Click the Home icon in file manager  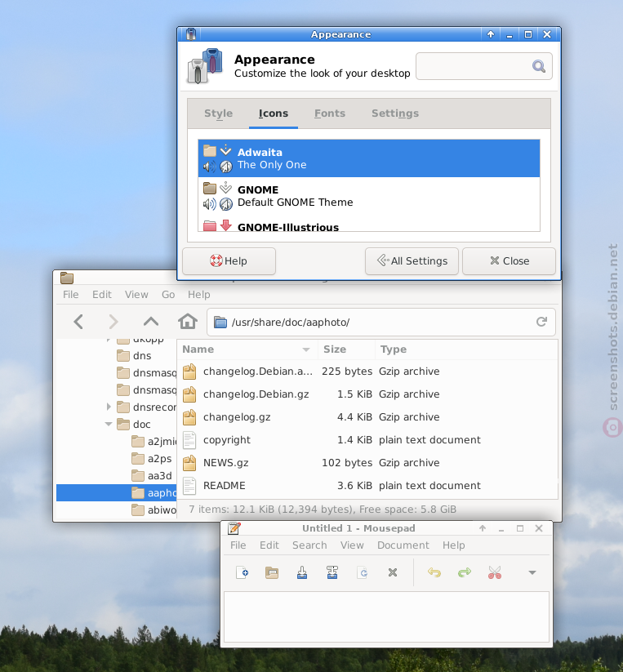[x=188, y=322]
